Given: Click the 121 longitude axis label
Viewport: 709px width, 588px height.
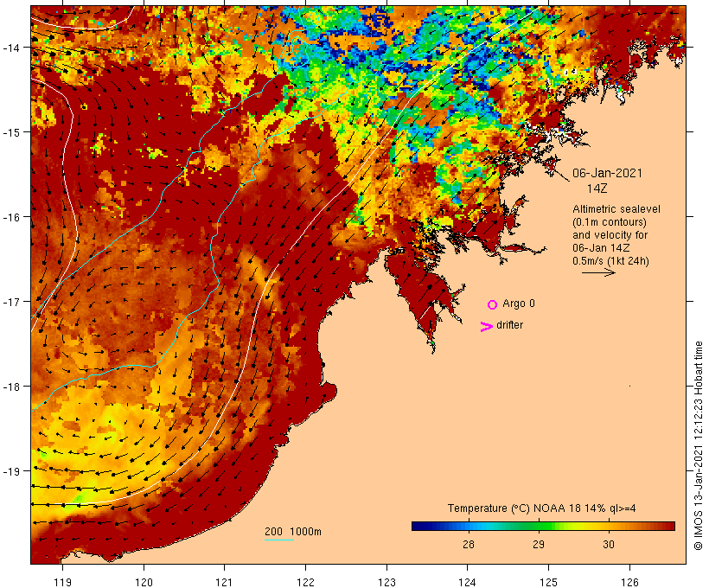Looking at the screenshot, I should click(224, 582).
